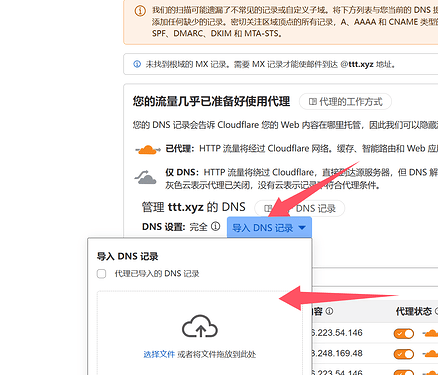Toggle proxy switch for 223.54.146 row
The height and width of the screenshot is (375, 438).
(x=404, y=333)
